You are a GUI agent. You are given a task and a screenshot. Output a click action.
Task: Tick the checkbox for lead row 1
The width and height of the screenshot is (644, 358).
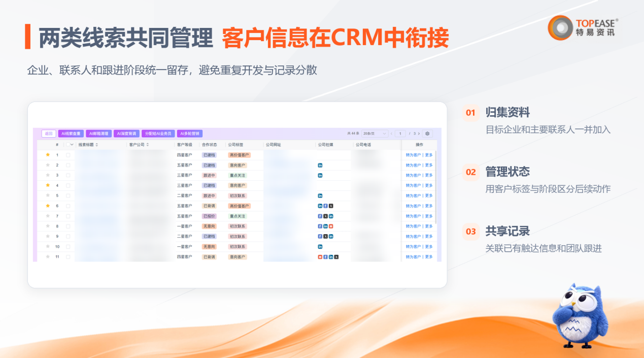[x=68, y=155]
